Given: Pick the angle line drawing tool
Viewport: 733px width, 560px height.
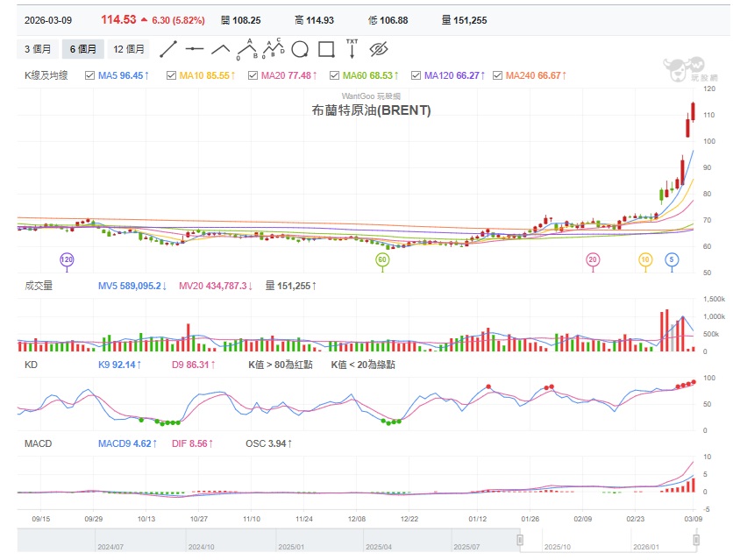Looking at the screenshot, I should coord(220,50).
